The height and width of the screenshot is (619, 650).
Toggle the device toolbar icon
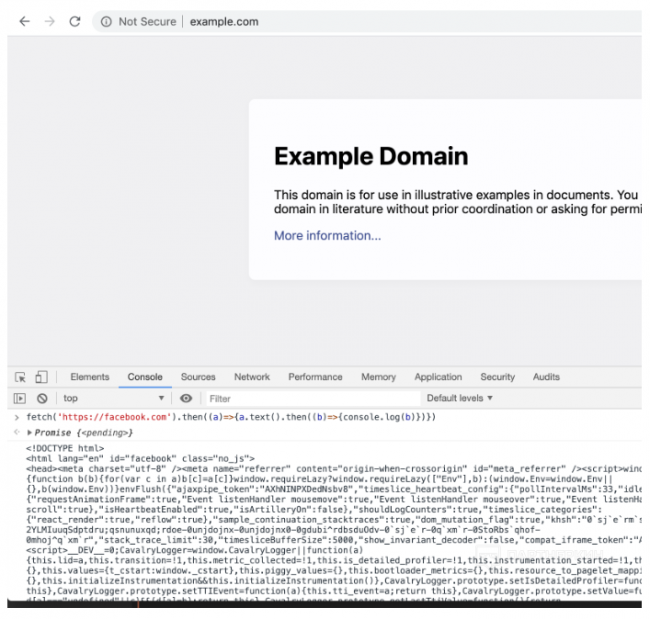click(x=41, y=377)
